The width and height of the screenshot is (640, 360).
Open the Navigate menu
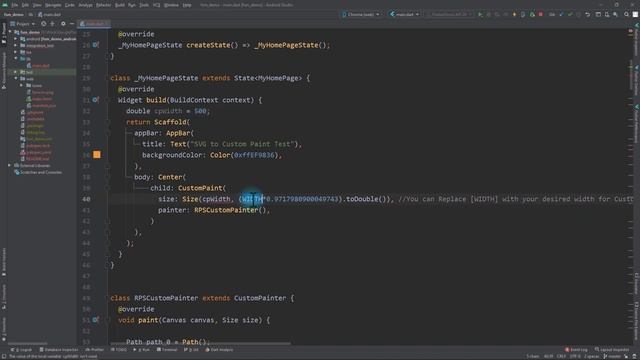click(53, 5)
